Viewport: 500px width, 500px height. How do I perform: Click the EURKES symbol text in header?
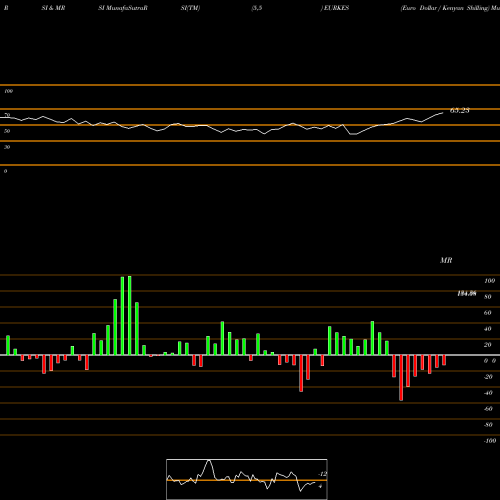(x=336, y=8)
